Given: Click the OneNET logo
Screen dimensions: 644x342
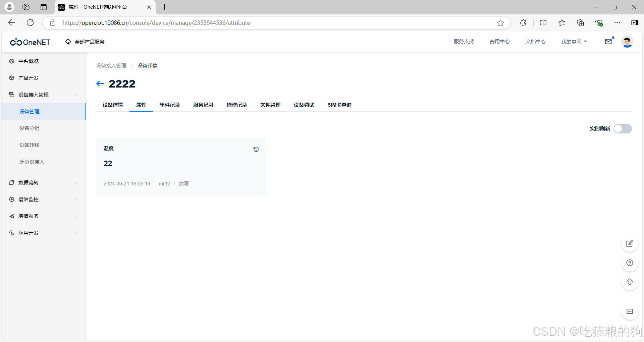Looking at the screenshot, I should 30,42.
